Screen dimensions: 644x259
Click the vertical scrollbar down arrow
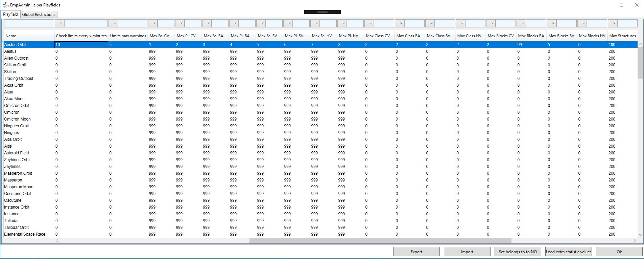(640, 235)
